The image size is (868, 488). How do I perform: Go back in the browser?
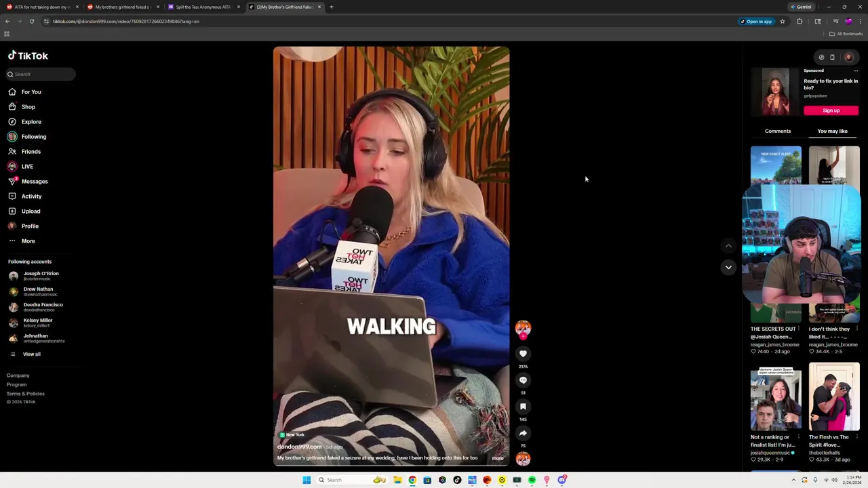(x=7, y=21)
